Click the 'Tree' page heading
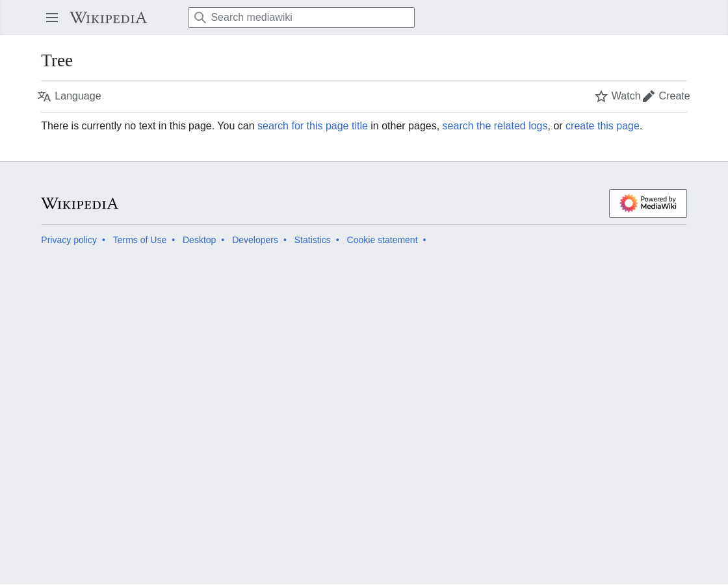 (57, 61)
